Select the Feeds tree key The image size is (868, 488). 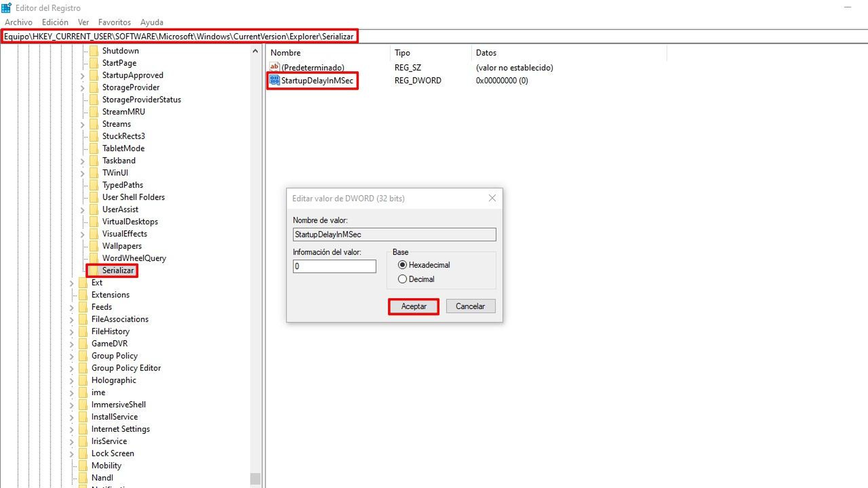[x=101, y=307]
